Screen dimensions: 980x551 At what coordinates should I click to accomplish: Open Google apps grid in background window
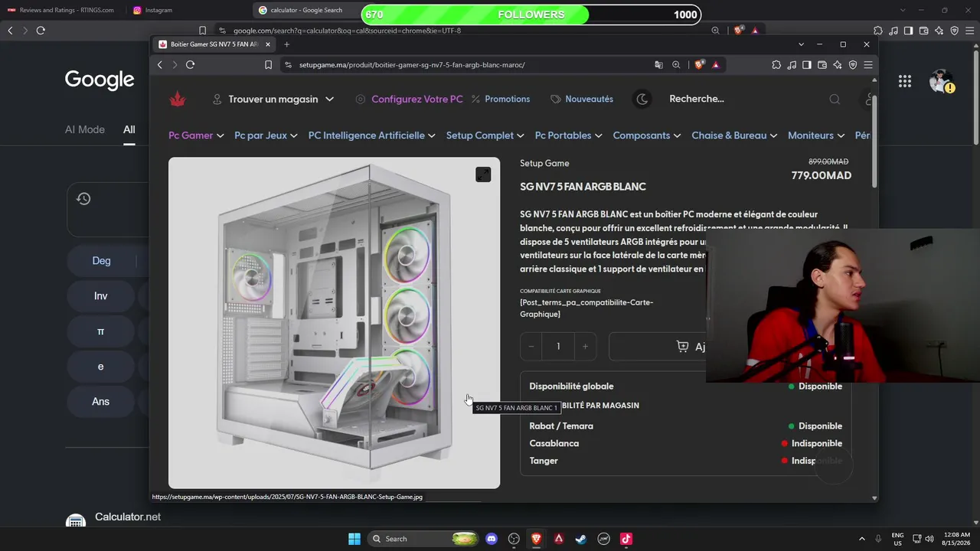pyautogui.click(x=905, y=81)
